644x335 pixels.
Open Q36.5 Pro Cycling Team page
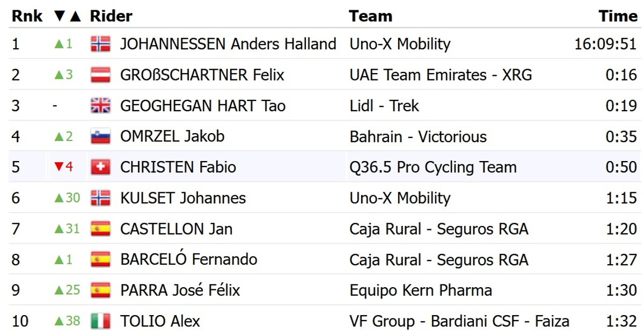click(433, 167)
